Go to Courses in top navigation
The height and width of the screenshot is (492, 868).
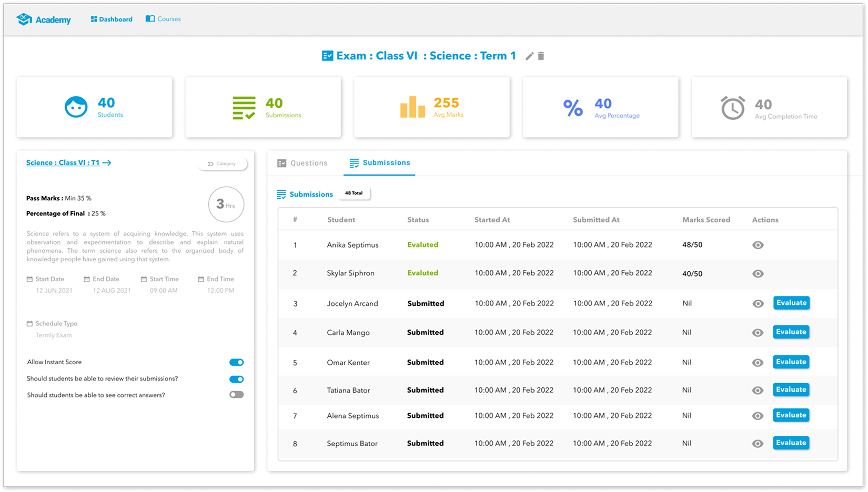point(163,19)
